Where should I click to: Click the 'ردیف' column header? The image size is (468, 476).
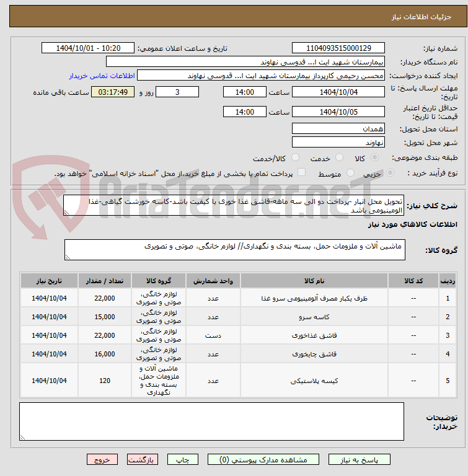coord(448,281)
